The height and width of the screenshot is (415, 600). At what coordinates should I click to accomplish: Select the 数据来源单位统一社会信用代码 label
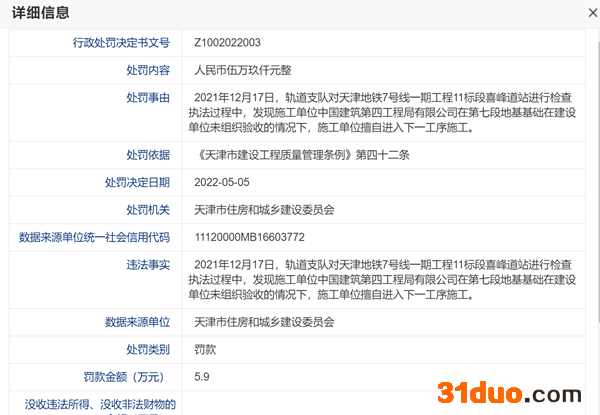95,237
